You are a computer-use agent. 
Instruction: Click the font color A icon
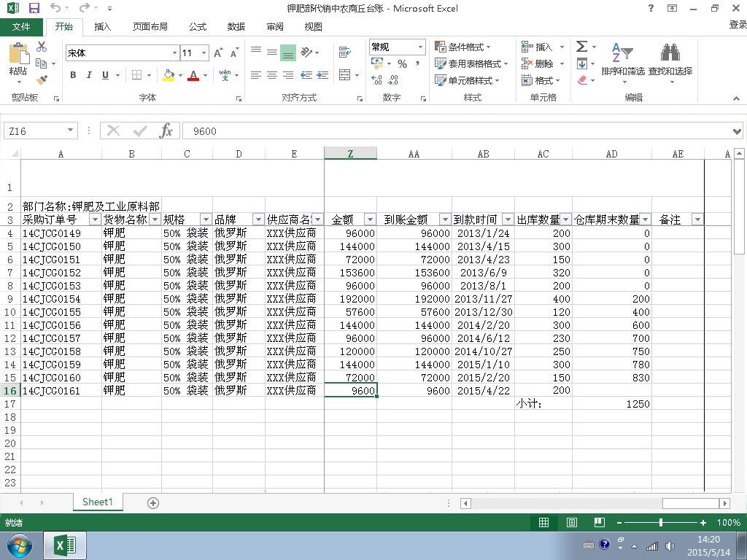tap(193, 75)
